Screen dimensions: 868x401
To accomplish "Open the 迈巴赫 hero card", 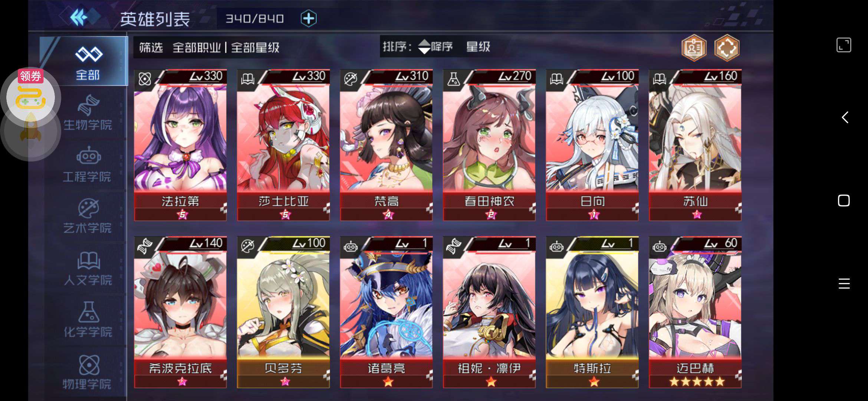I will coord(695,312).
